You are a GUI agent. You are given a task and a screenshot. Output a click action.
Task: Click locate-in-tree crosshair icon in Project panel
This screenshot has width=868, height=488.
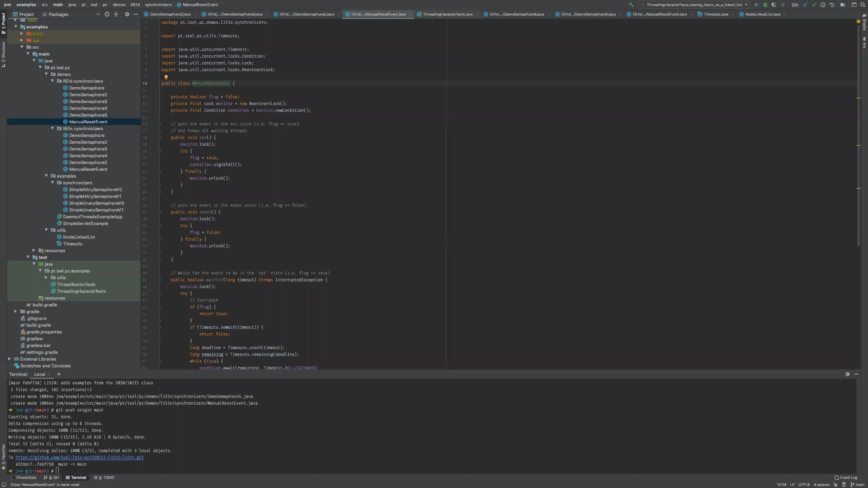[x=107, y=14]
